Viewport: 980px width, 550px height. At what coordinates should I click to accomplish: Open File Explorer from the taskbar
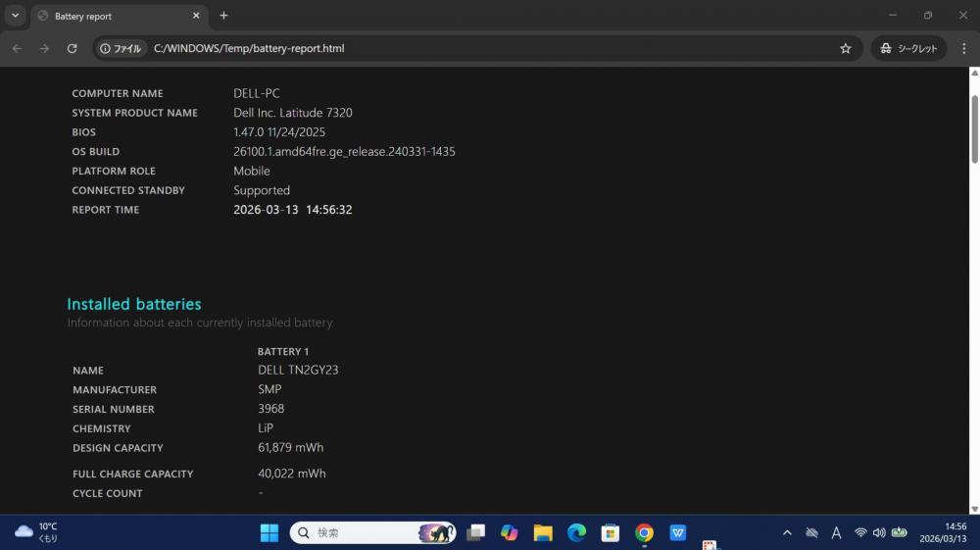(543, 532)
